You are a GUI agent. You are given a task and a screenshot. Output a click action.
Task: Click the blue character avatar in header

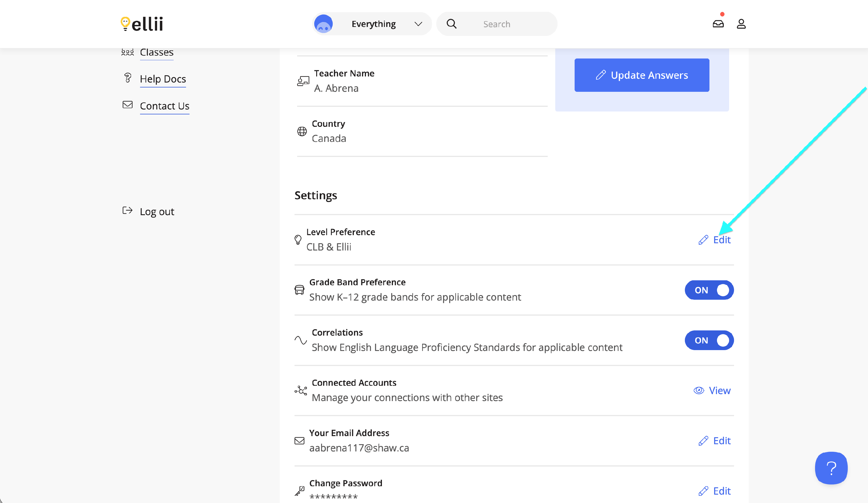click(323, 24)
